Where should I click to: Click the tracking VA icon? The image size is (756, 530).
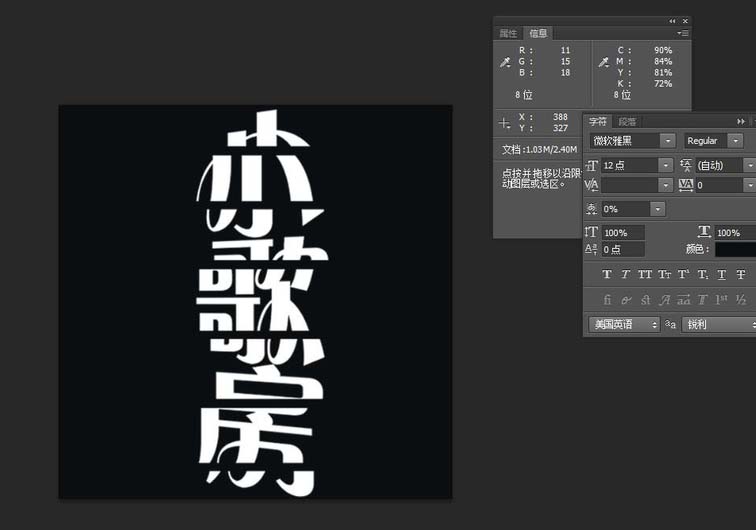click(685, 185)
